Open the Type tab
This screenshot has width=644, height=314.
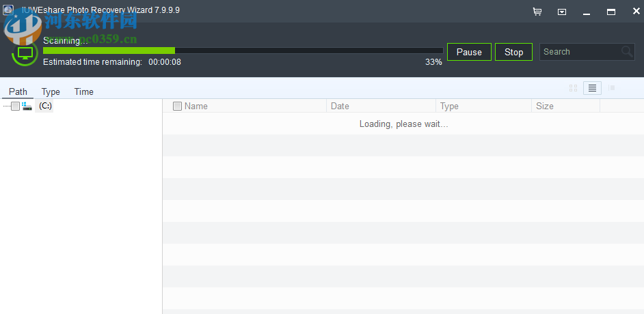pyautogui.click(x=51, y=92)
